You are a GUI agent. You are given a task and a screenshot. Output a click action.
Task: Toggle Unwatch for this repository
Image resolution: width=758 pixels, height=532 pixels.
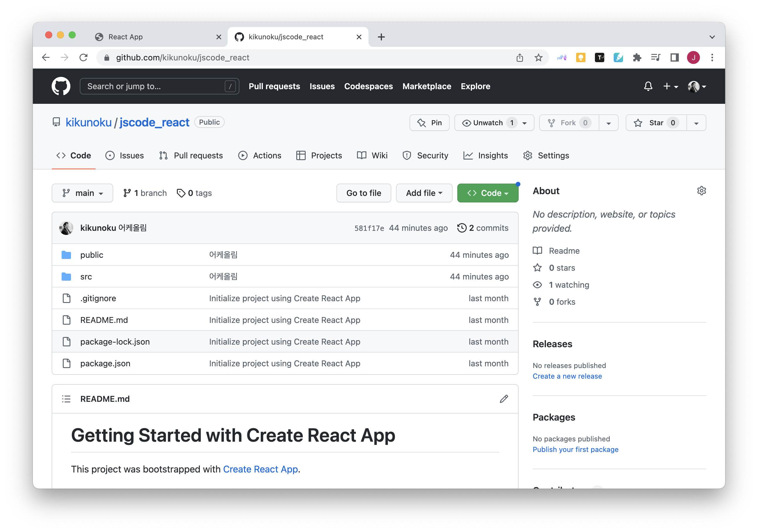(x=489, y=122)
